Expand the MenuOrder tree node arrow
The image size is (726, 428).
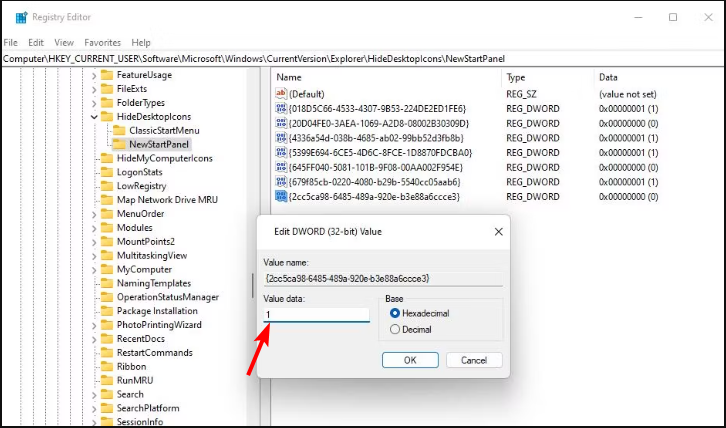click(x=94, y=214)
